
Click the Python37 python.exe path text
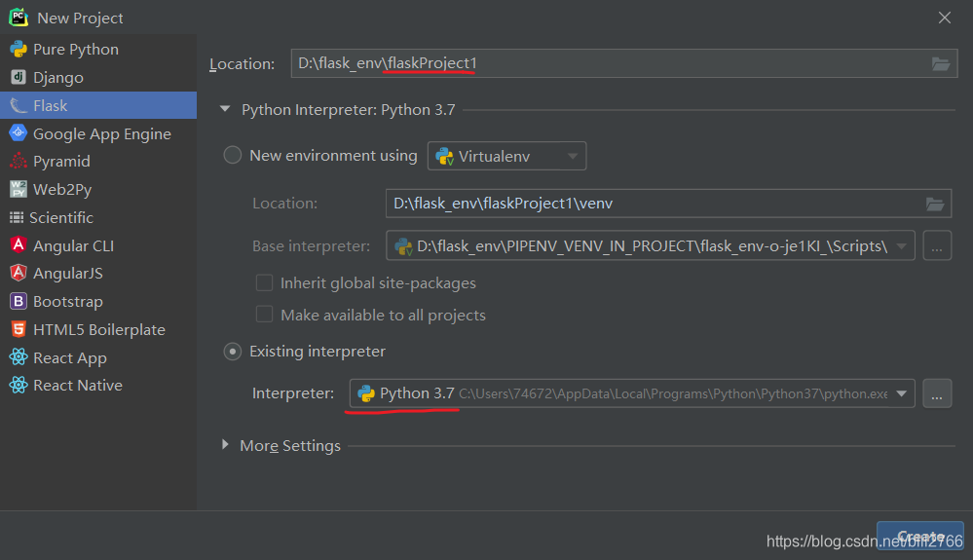click(x=673, y=393)
